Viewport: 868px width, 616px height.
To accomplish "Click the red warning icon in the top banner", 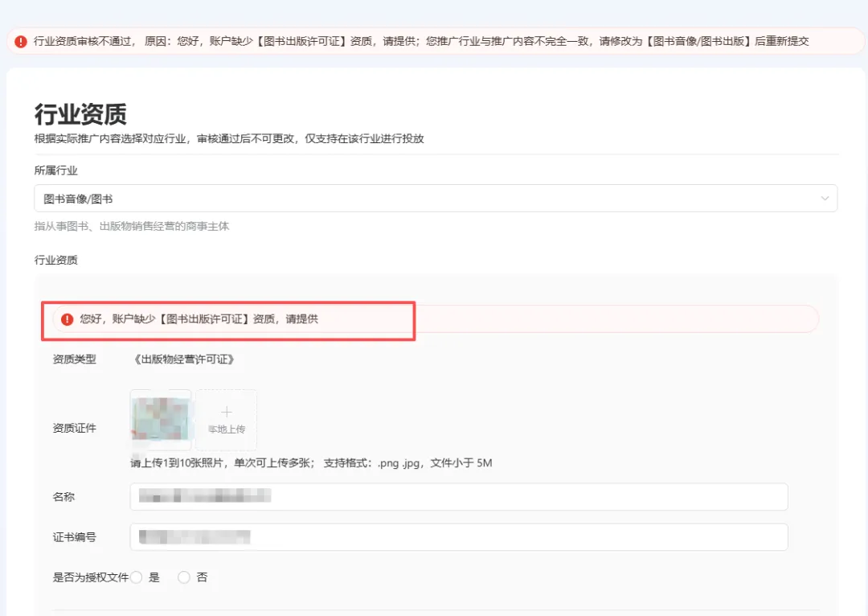I will click(21, 42).
